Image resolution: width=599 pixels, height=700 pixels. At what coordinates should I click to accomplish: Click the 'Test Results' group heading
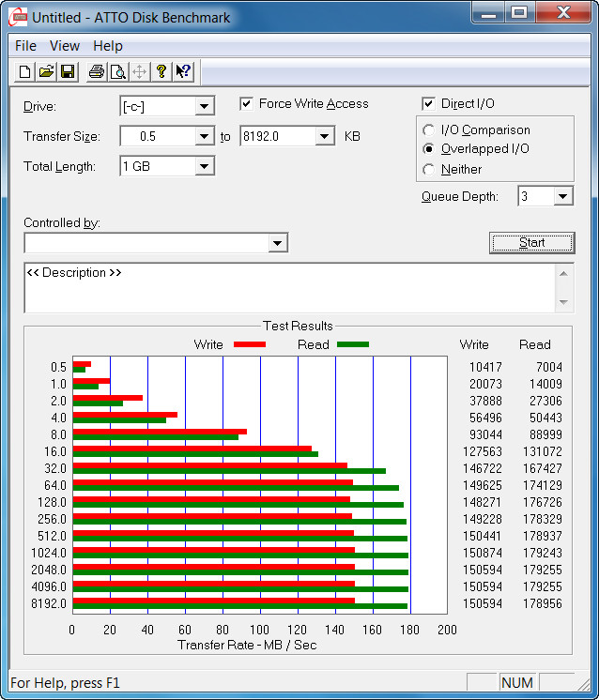click(298, 326)
